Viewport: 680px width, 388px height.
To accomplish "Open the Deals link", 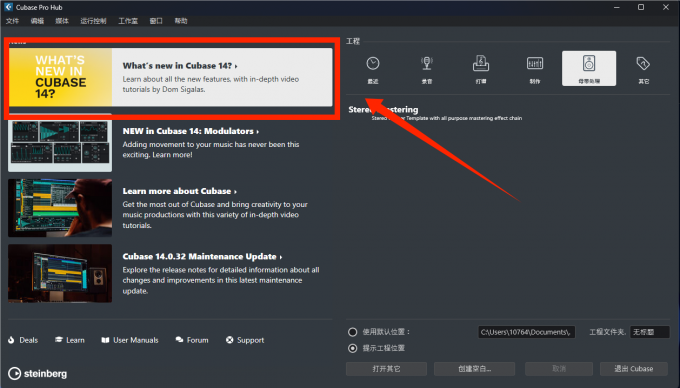I will pyautogui.click(x=23, y=340).
